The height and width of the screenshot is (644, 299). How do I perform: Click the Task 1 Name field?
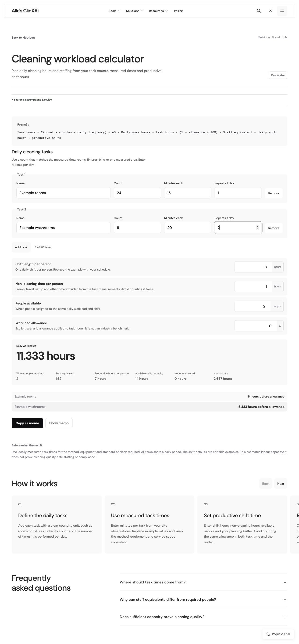(x=64, y=193)
